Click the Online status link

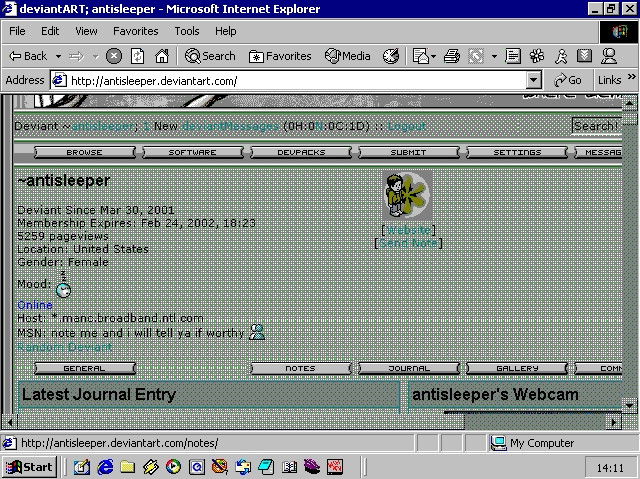pos(35,305)
